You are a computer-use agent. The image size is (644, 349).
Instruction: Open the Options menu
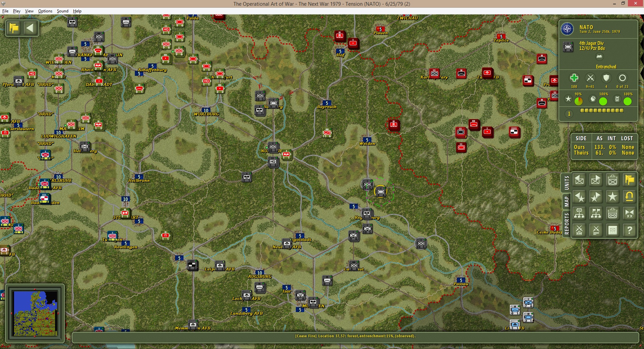45,11
